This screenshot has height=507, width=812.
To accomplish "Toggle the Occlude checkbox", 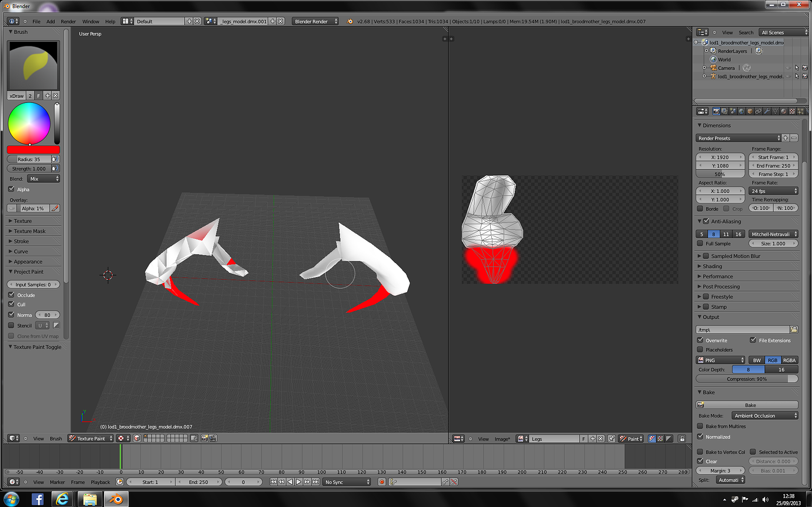I will click(11, 295).
